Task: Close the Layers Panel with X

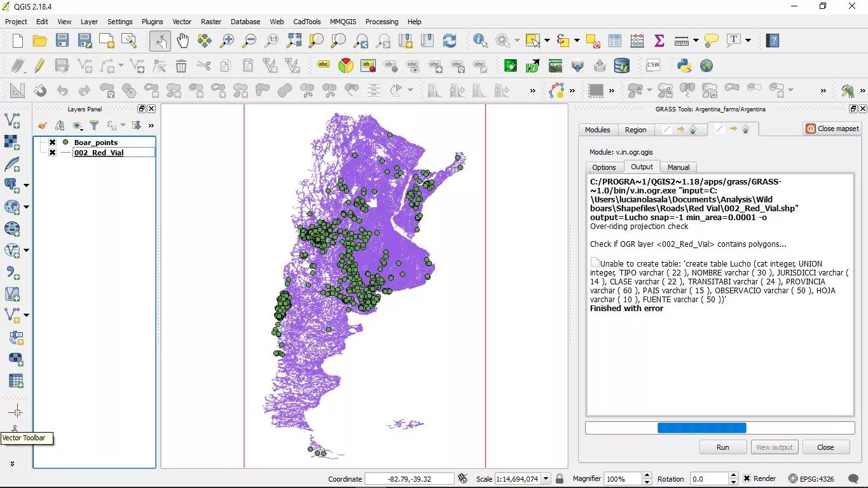Action: (151, 109)
